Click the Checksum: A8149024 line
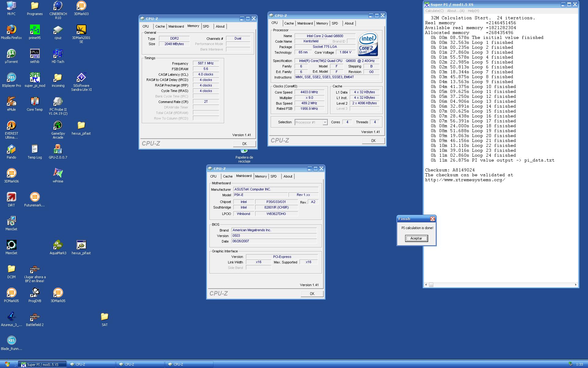The image size is (588, 368). (x=450, y=170)
